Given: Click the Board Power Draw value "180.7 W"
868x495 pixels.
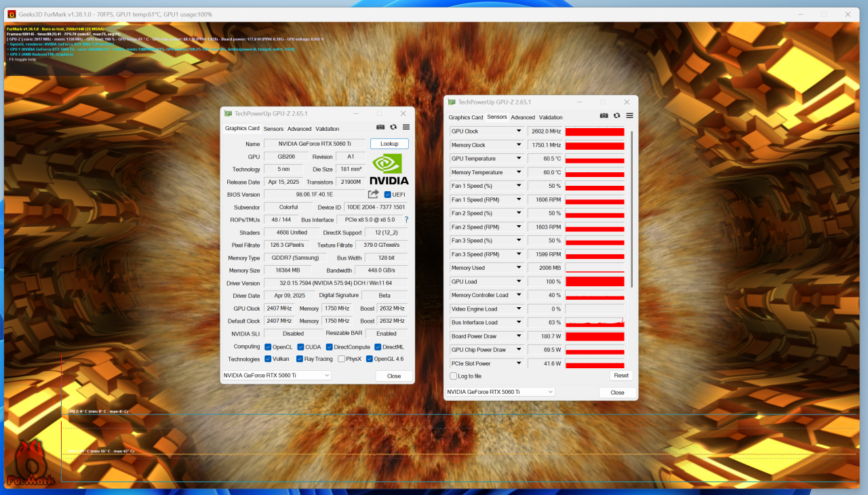Looking at the screenshot, I should click(x=545, y=336).
